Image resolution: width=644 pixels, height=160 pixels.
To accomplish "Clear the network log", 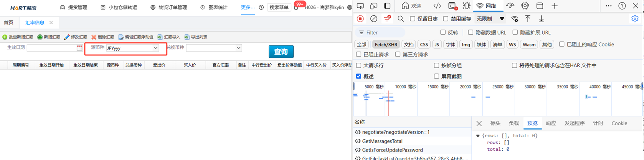I will pyautogui.click(x=373, y=19).
